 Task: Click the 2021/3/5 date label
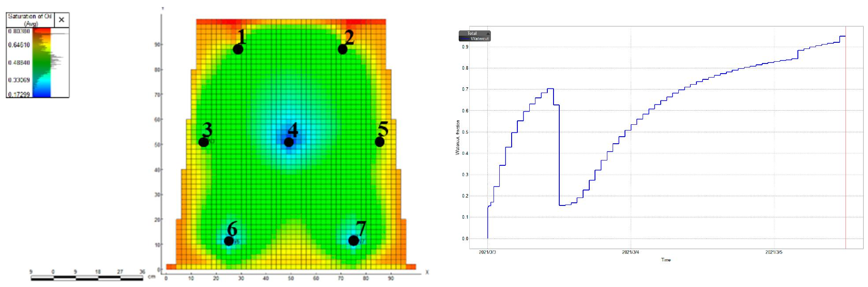point(774,252)
